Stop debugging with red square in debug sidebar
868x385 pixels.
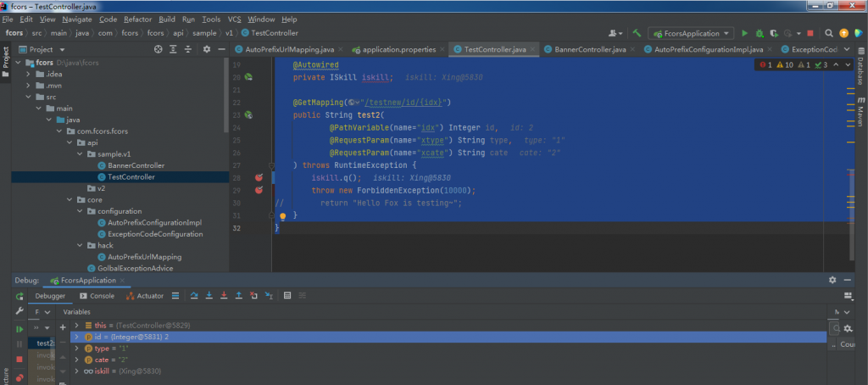pos(19,359)
